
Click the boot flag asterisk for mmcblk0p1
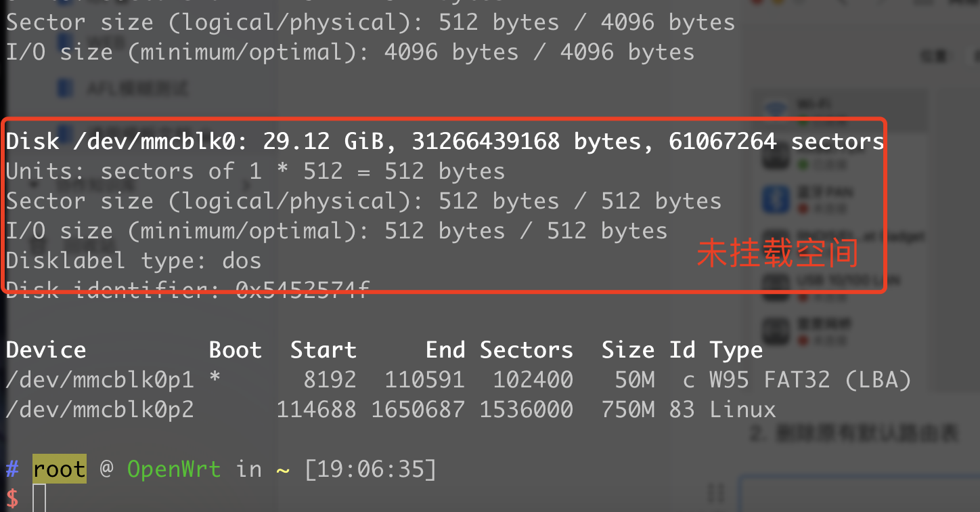pos(215,378)
